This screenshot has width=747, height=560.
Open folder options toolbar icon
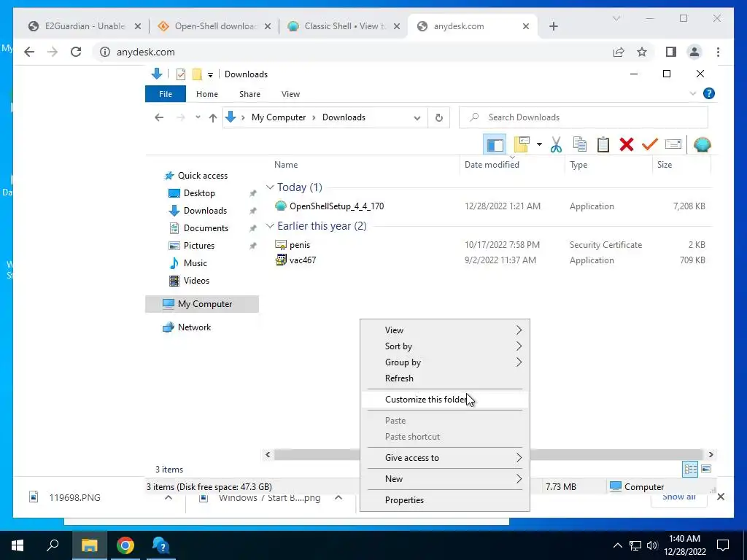click(x=522, y=144)
